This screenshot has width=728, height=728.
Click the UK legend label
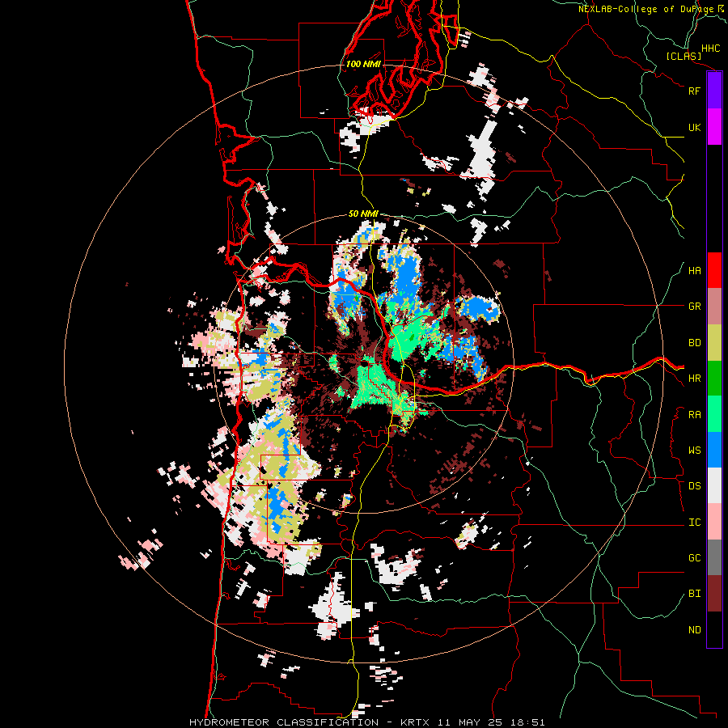694,127
